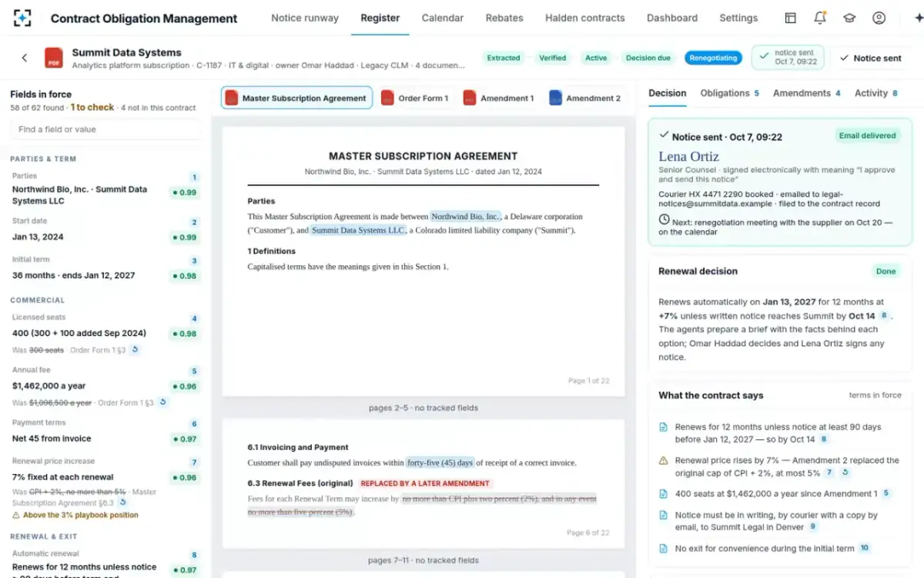Open Settings in the top navigation
Viewport: 924px width, 578px height.
pyautogui.click(x=738, y=18)
